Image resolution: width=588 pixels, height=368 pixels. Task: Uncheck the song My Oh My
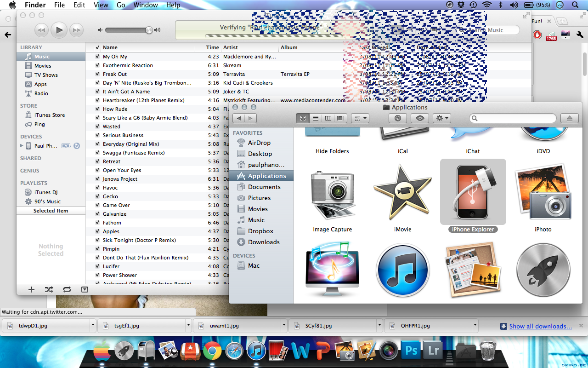97,57
